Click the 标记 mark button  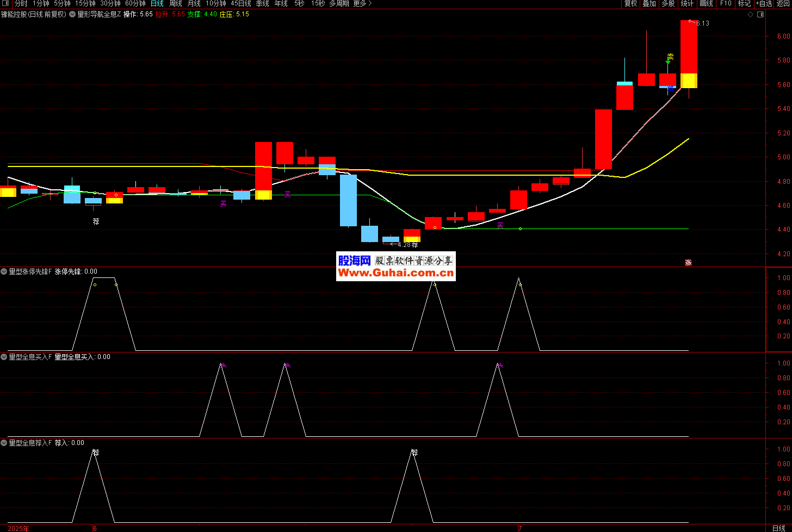click(744, 4)
